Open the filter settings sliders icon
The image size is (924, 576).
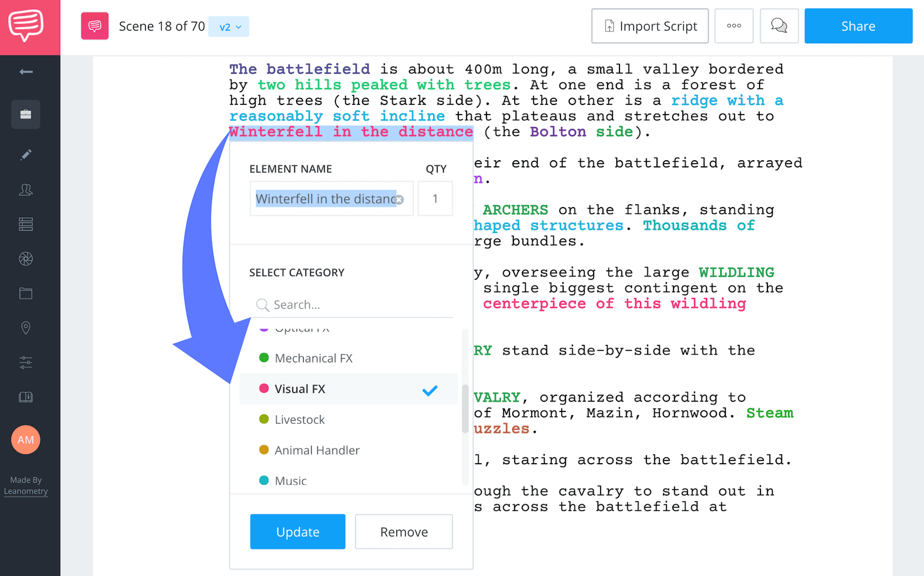coord(25,362)
